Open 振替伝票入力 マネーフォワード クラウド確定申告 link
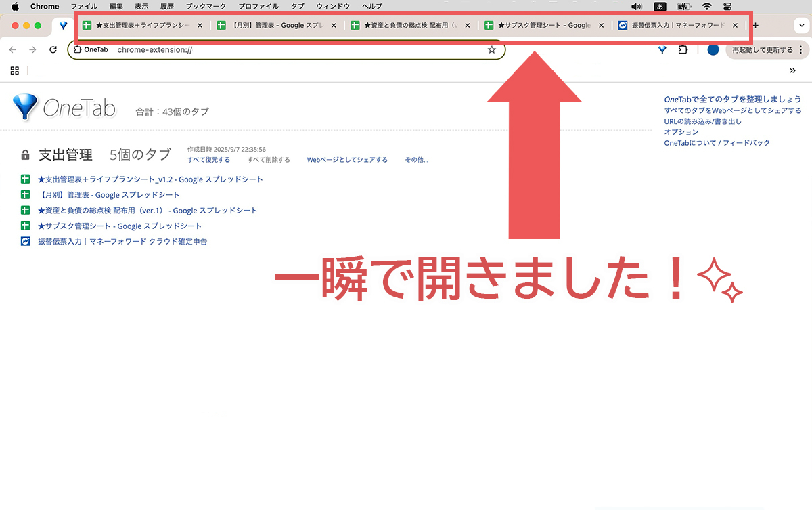The image size is (812, 510). click(122, 242)
